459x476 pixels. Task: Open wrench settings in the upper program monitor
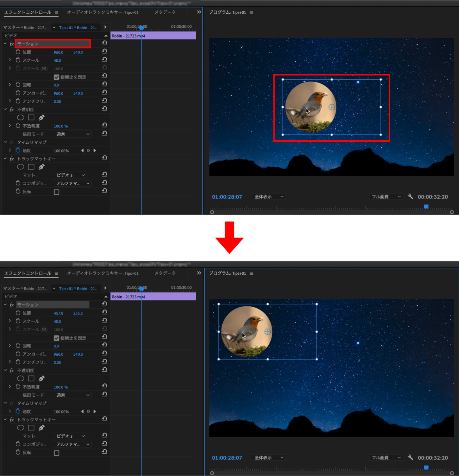point(410,197)
